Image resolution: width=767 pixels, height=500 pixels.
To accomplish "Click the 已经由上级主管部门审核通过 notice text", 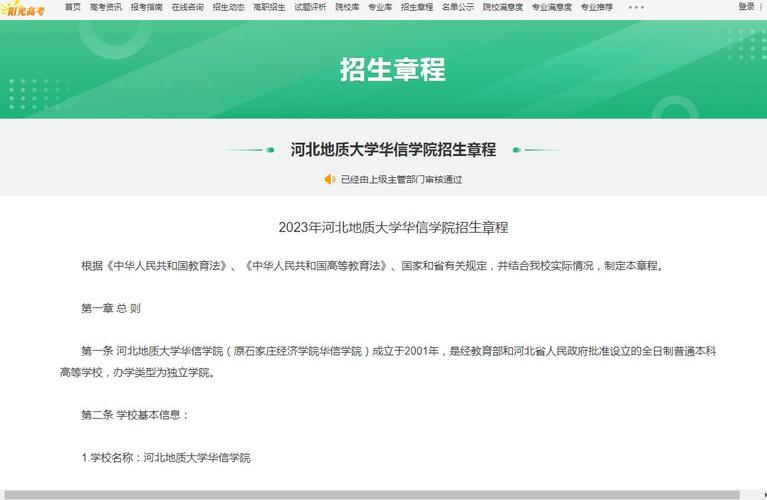I will point(401,180).
